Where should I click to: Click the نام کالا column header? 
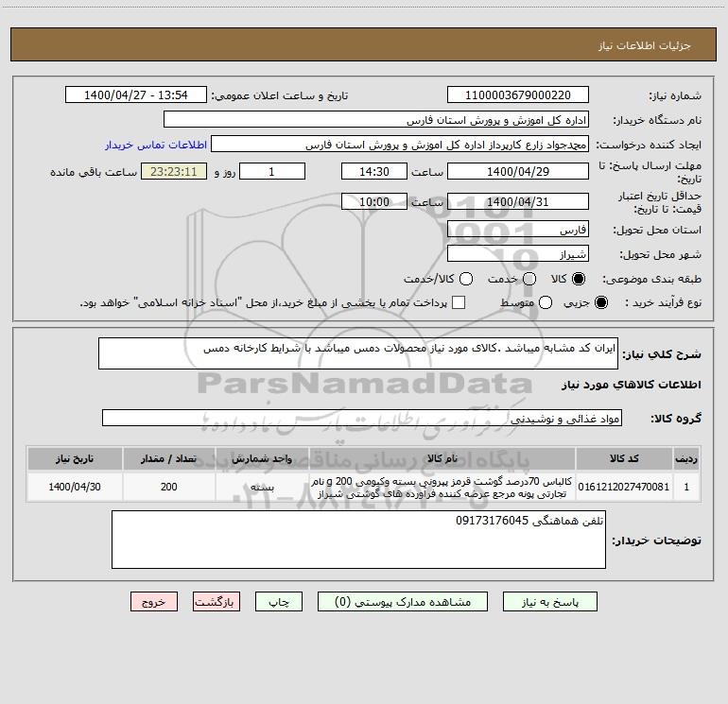point(442,458)
